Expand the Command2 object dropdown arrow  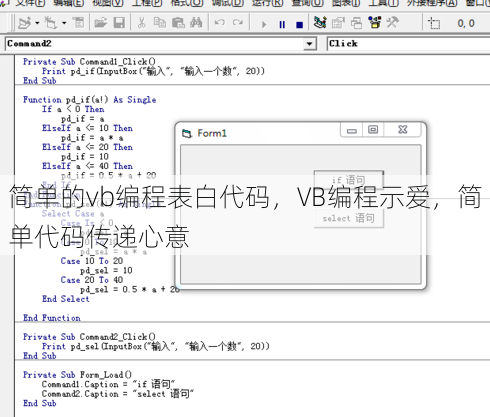[310, 44]
